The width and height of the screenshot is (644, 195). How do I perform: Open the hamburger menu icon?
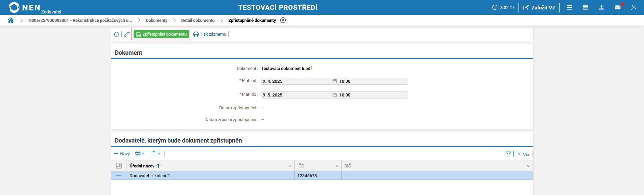[569, 7]
